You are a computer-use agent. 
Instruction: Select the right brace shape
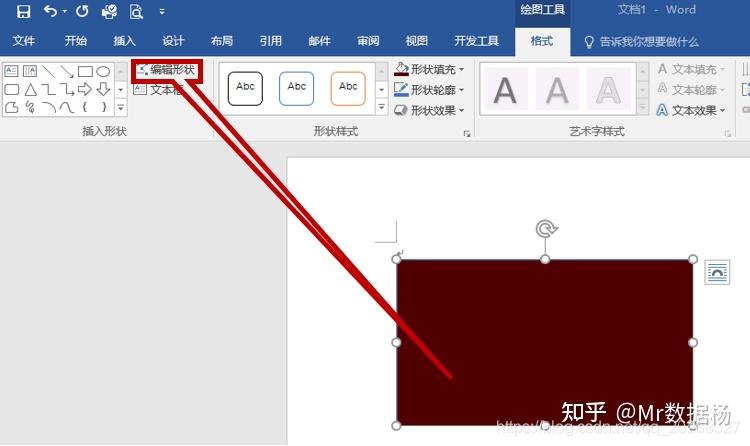point(104,107)
